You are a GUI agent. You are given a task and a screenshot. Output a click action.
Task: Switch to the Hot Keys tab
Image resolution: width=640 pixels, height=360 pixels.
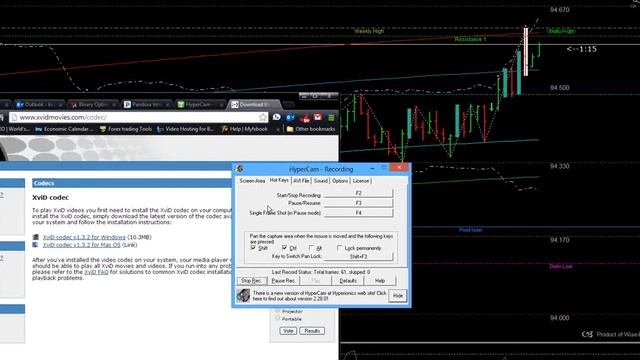tap(279, 180)
